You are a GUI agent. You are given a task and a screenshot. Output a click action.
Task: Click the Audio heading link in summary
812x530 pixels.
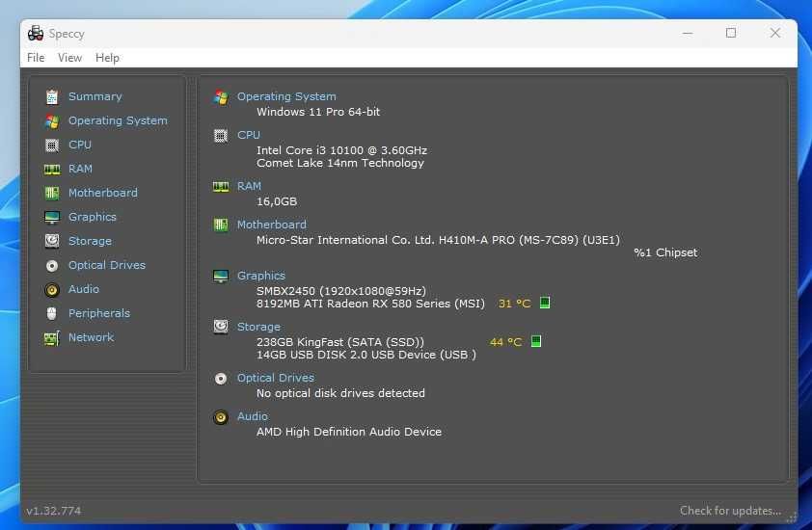(253, 416)
